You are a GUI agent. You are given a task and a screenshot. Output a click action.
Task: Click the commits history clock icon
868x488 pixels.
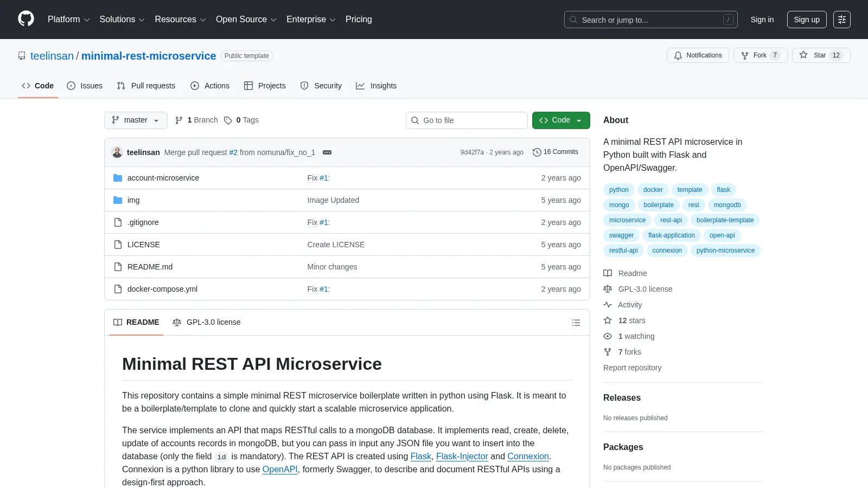coord(537,152)
